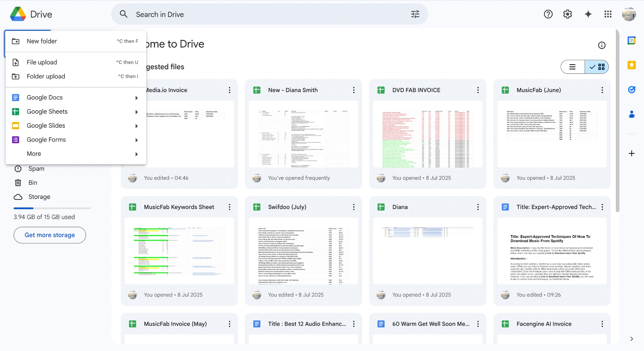This screenshot has width=644, height=351.
Task: Open Expert-Approved Techniques doc thumbnail
Action: (x=552, y=251)
